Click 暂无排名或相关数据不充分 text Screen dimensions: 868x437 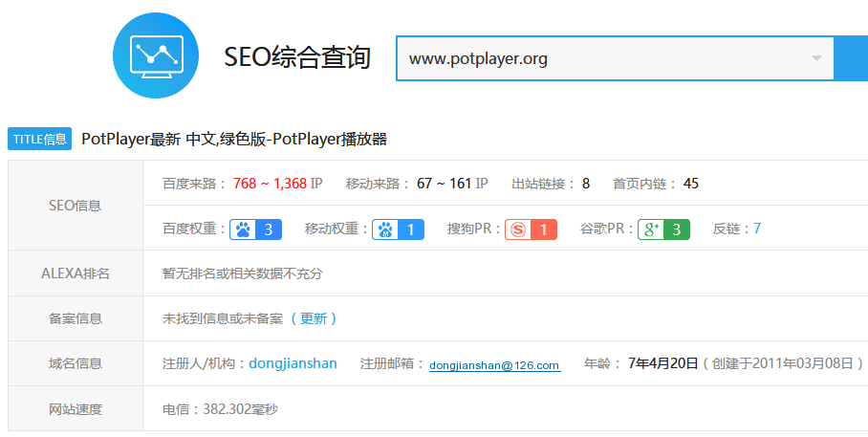coord(243,273)
